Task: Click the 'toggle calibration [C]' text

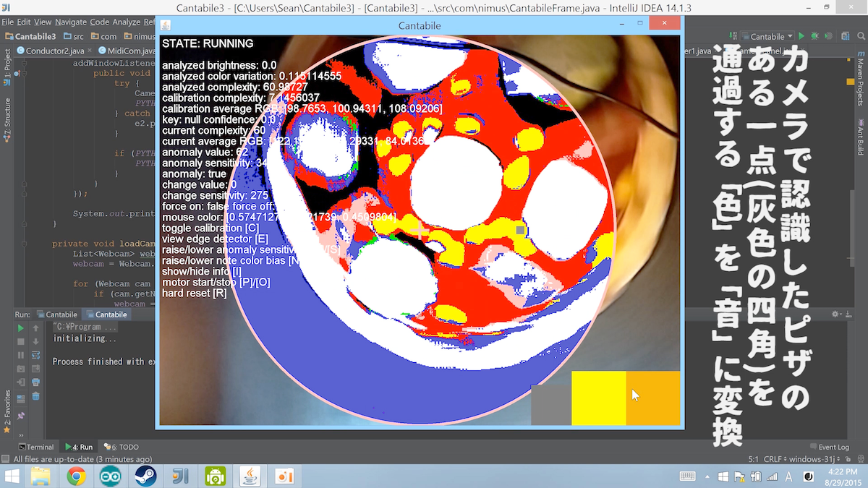Action: [x=210, y=228]
